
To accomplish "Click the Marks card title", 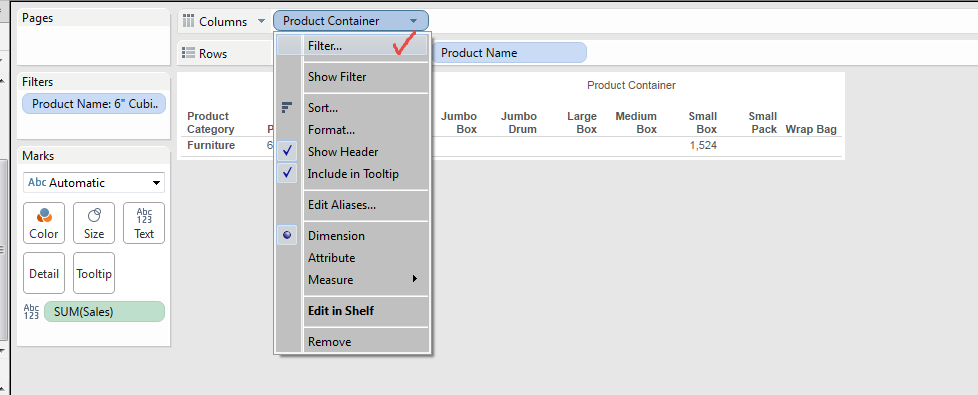I will tap(37, 155).
